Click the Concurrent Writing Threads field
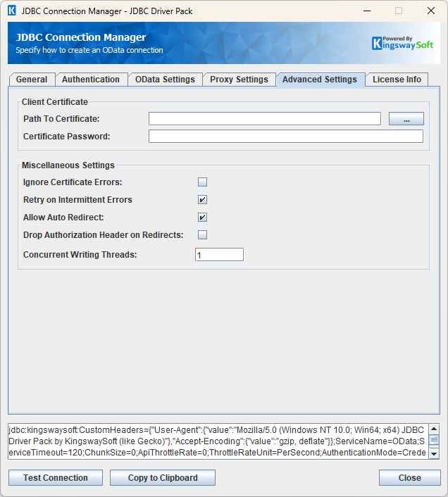The height and width of the screenshot is (497, 448). [219, 255]
